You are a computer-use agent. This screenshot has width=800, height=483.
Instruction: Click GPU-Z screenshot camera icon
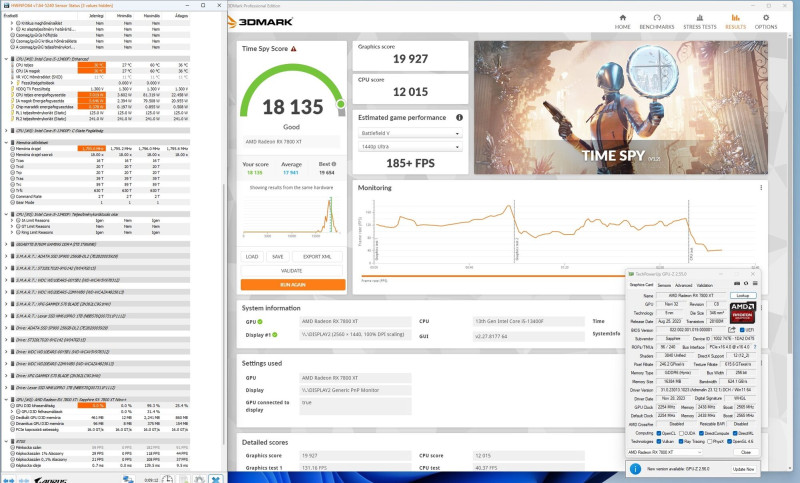737,284
